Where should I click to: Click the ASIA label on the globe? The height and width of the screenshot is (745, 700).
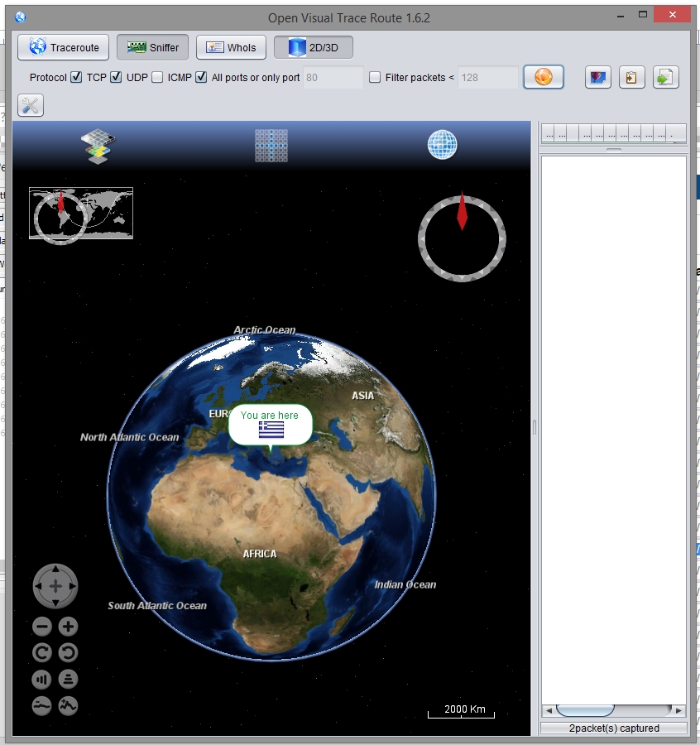pos(362,396)
